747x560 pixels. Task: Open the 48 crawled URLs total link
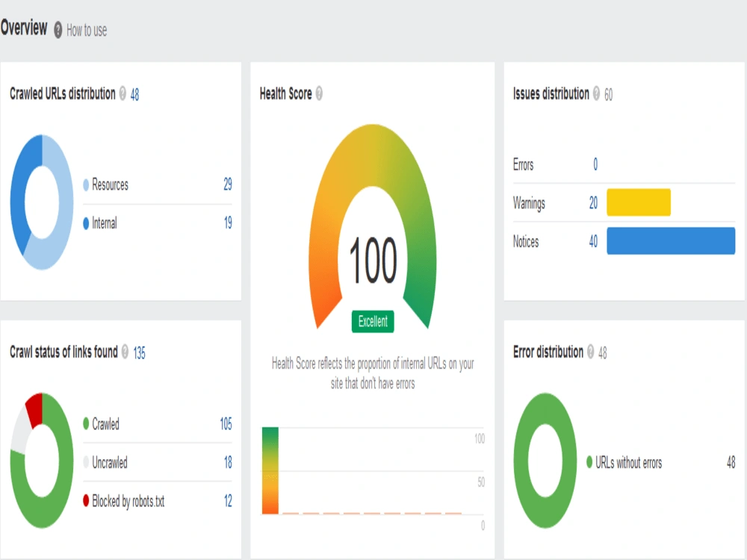click(x=134, y=95)
